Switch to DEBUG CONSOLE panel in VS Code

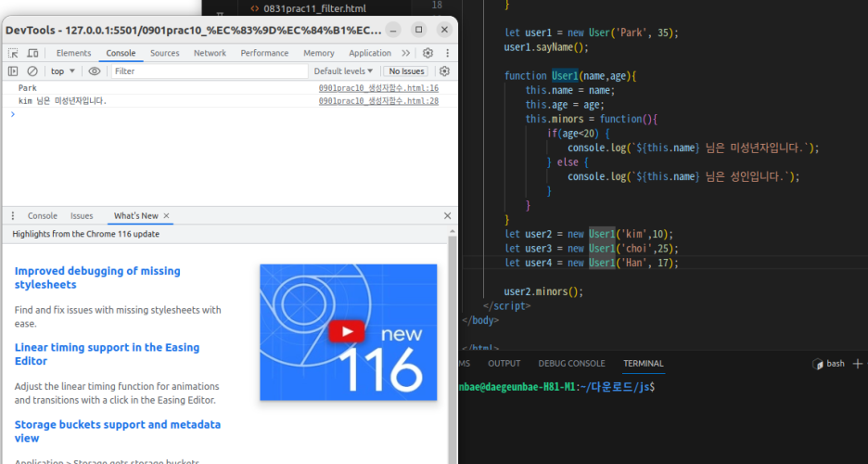tap(571, 364)
